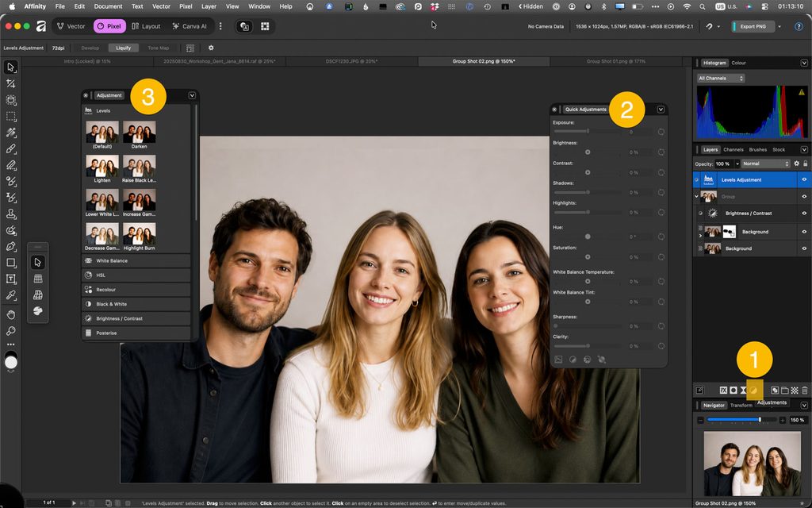Image resolution: width=812 pixels, height=508 pixels.
Task: Click the Mask layer icon below the layers
Action: click(x=733, y=391)
